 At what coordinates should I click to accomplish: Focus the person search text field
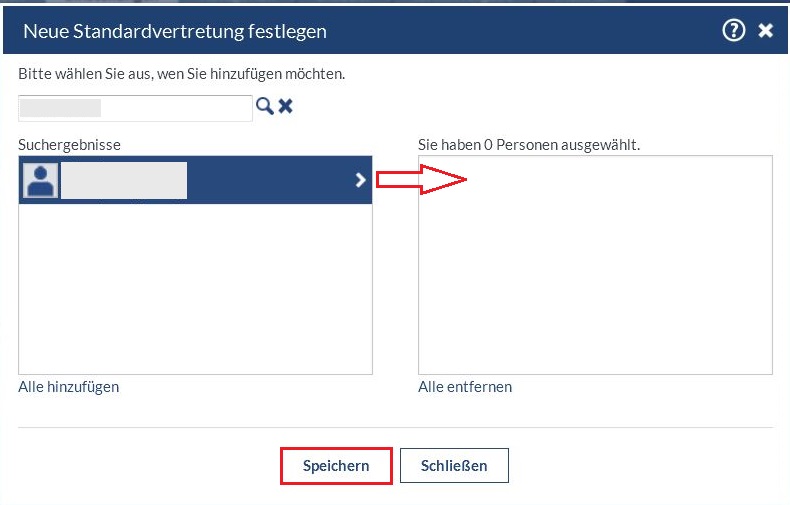(x=135, y=108)
